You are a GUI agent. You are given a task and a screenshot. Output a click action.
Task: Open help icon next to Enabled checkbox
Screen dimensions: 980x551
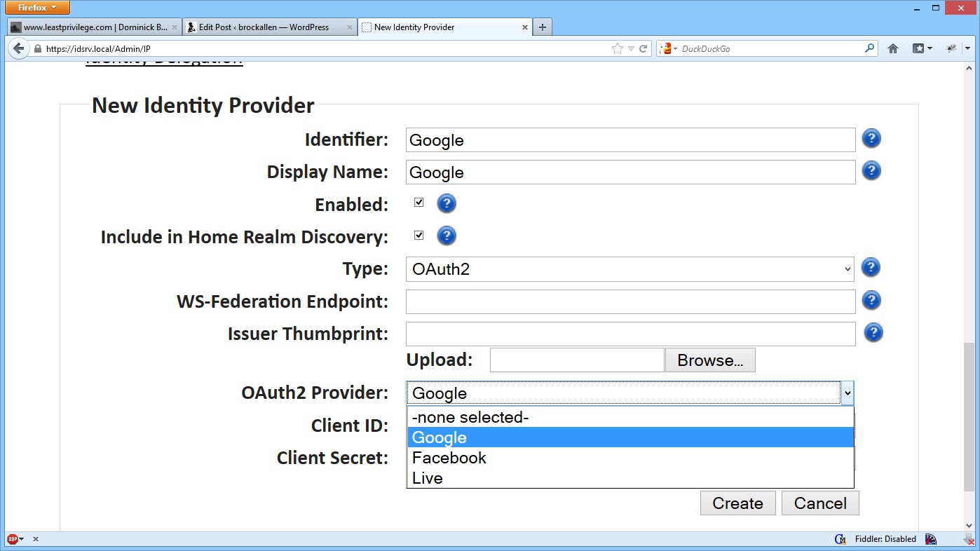tap(447, 204)
